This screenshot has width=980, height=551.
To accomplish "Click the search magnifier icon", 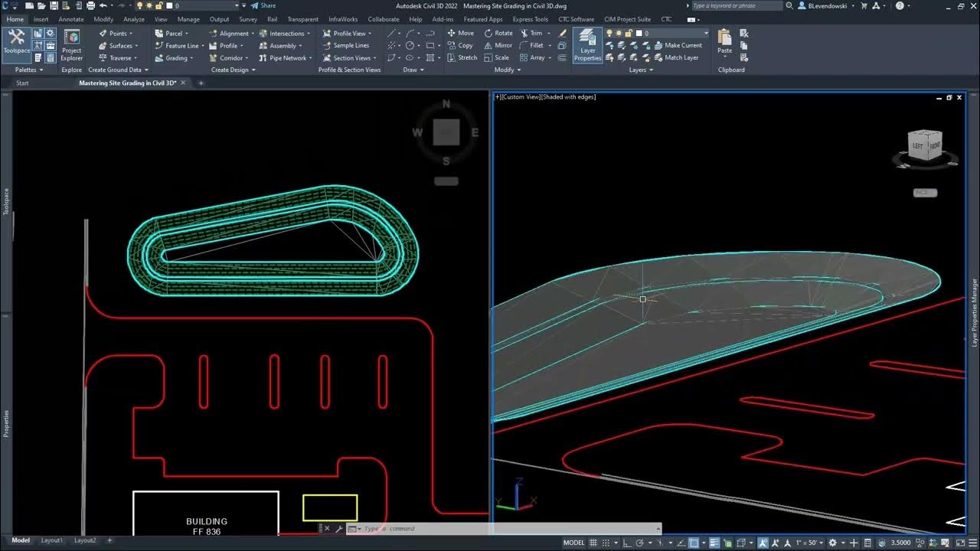I will point(789,5).
